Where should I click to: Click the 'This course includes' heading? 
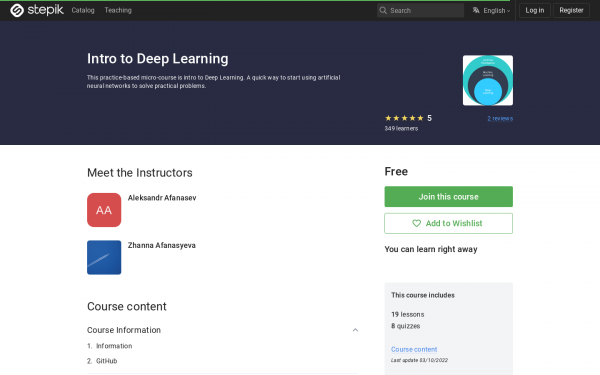[x=423, y=295]
